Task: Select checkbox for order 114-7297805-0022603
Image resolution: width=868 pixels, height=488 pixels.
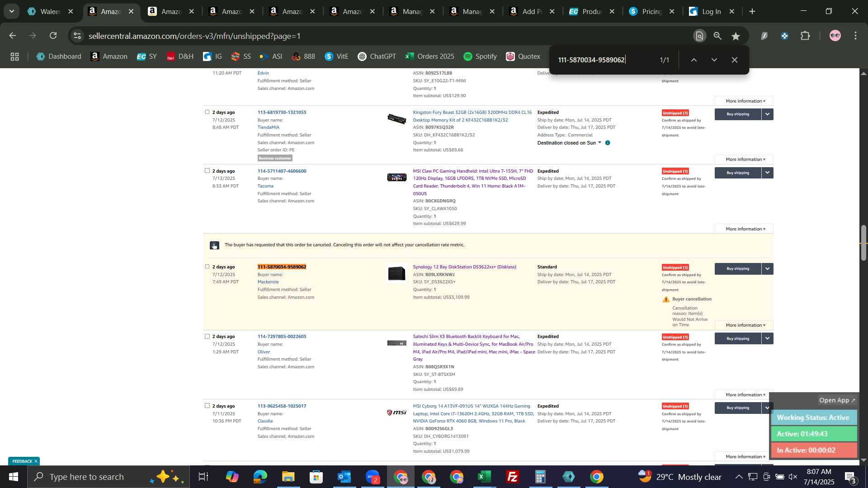Action: [x=208, y=336]
